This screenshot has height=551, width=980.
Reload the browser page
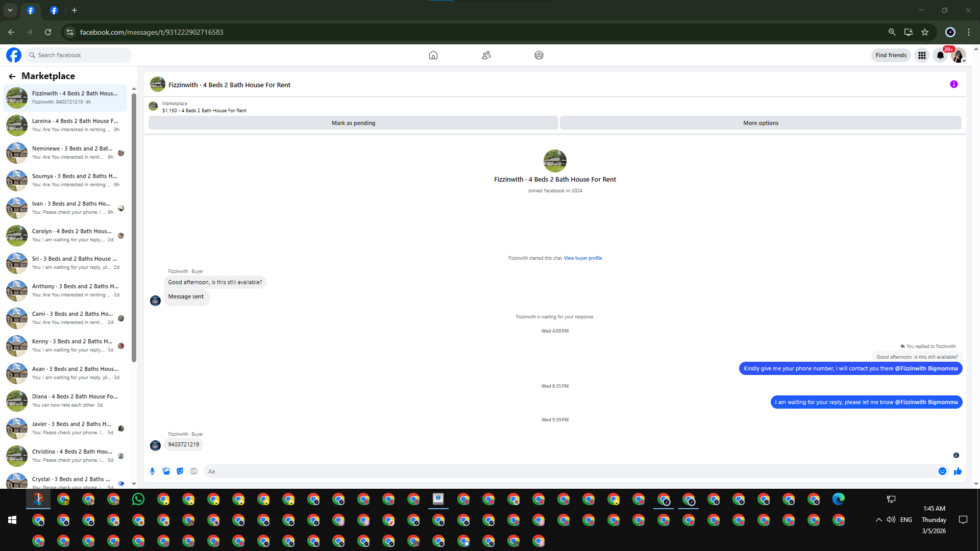click(48, 32)
